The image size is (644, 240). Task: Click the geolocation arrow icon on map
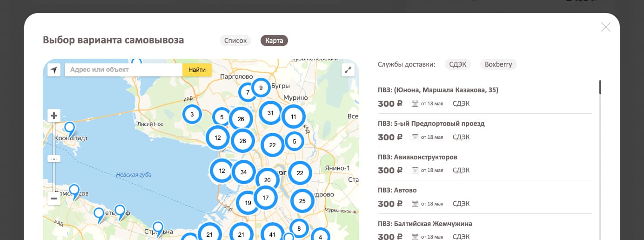point(54,70)
